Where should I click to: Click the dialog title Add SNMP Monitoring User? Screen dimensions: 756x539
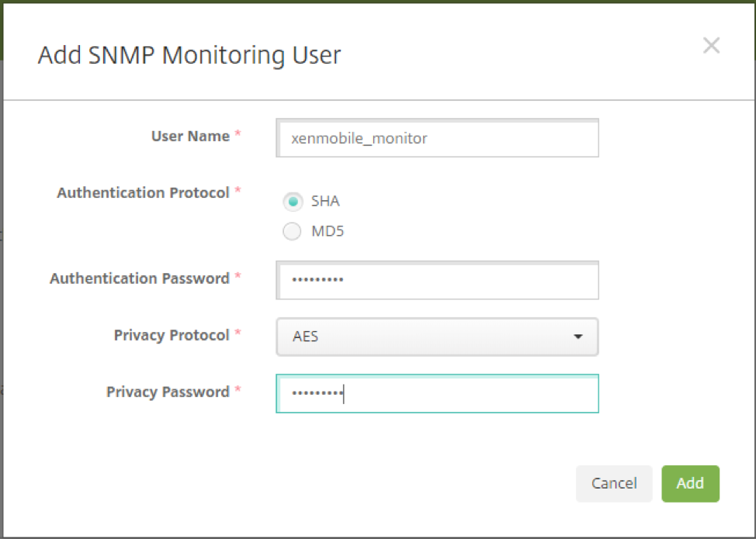[189, 56]
